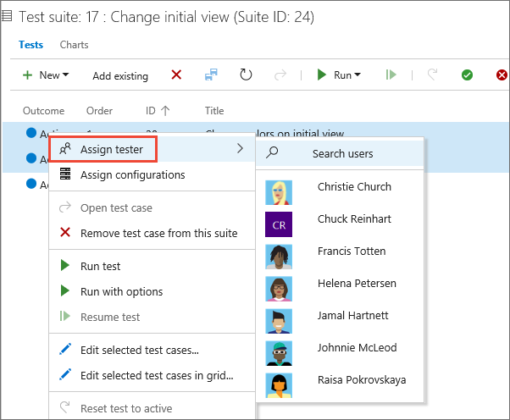The image size is (510, 420).
Task: Click the red X delete toolbar icon
Action: point(176,75)
